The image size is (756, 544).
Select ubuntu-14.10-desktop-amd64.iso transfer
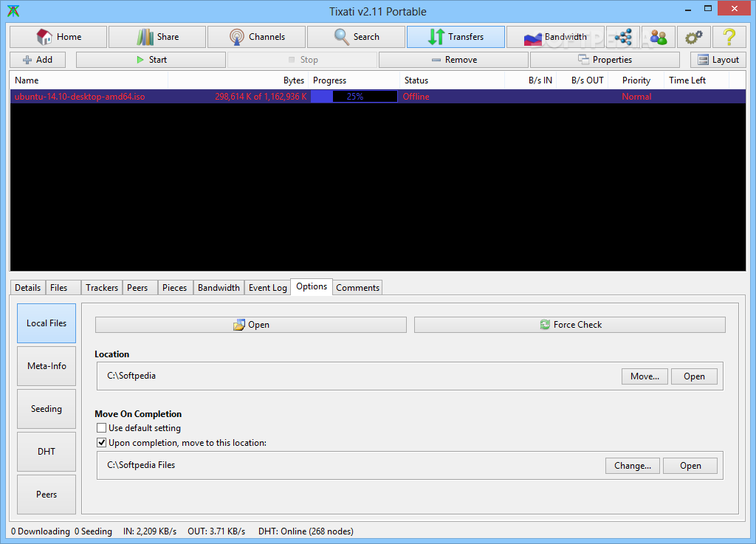point(377,97)
